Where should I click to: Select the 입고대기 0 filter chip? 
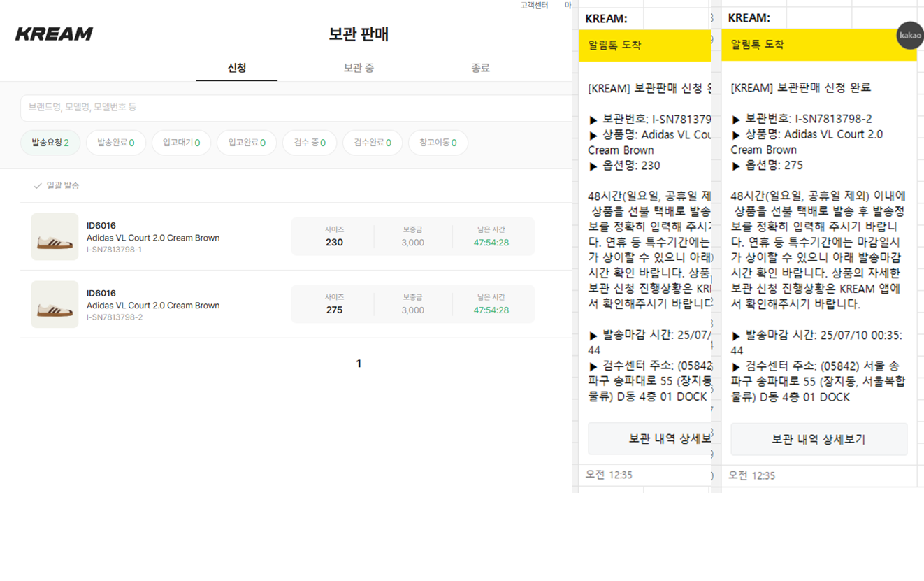click(x=181, y=143)
